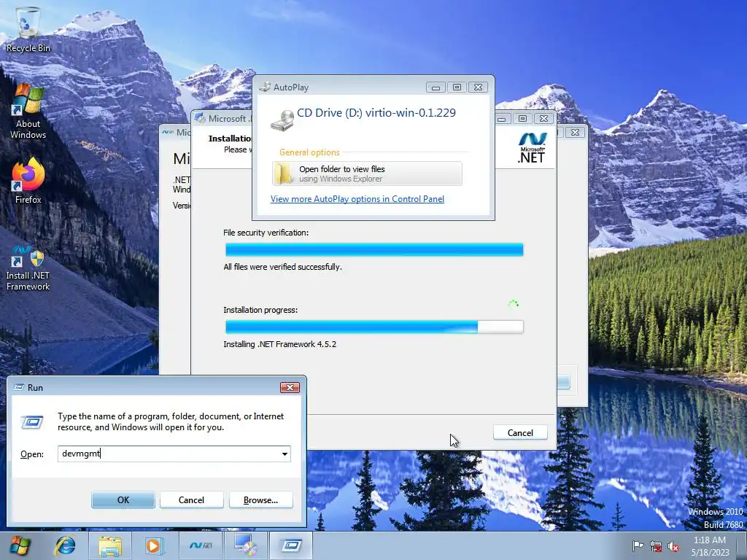The width and height of the screenshot is (747, 560).
Task: Open the About Windows desktop shortcut
Action: [28, 112]
